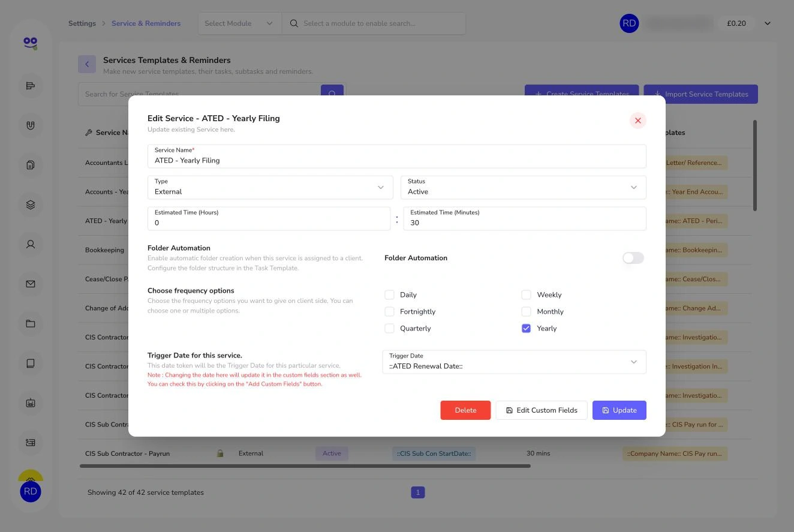
Task: Open the book icon in the sidebar
Action: 31,363
